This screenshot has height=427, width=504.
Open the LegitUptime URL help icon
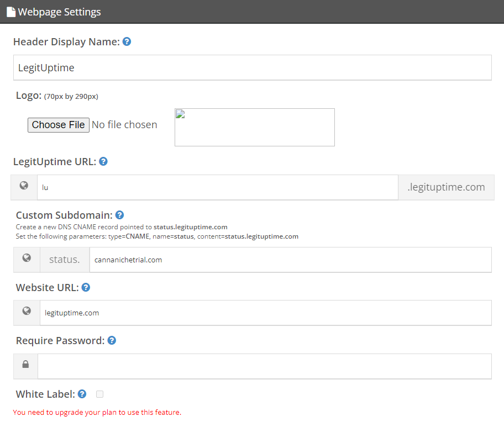click(x=103, y=162)
